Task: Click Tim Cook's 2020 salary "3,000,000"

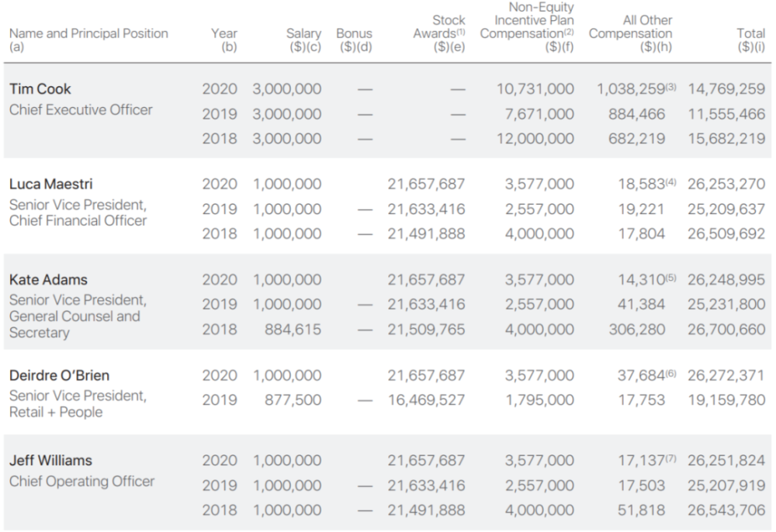Action: coord(287,89)
